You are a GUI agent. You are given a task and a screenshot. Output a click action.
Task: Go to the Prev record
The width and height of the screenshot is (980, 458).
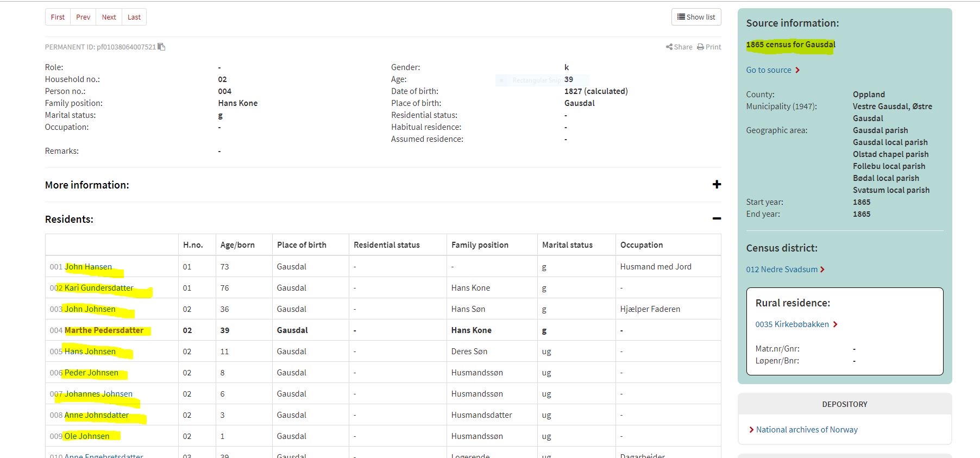(x=83, y=17)
